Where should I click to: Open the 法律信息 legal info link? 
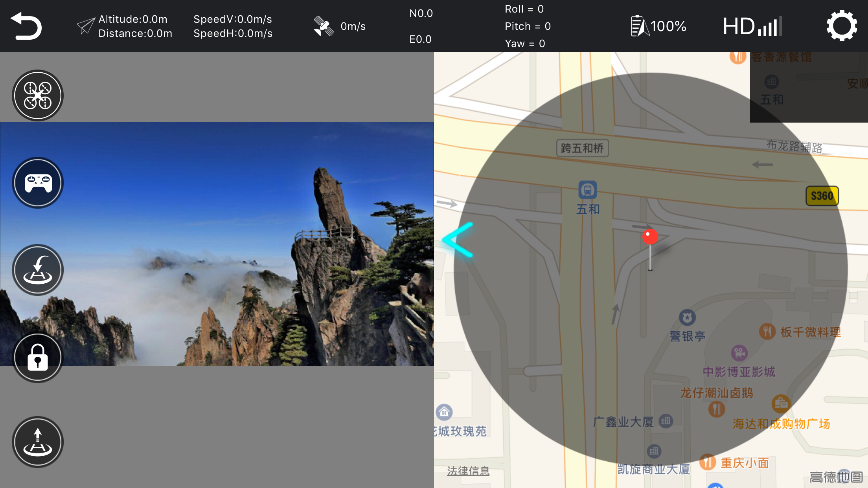pos(468,471)
